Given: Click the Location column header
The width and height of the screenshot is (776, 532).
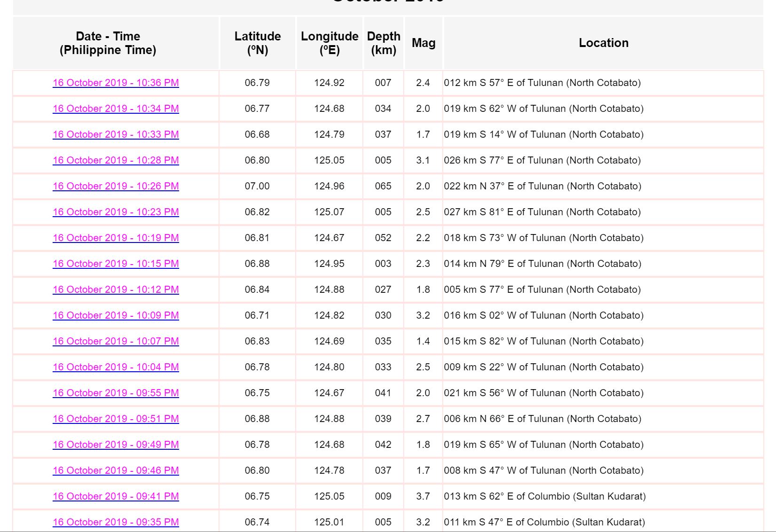Looking at the screenshot, I should coord(604,43).
